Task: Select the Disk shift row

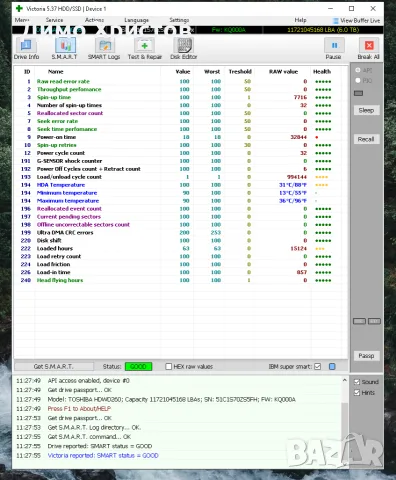Action: 180,241
